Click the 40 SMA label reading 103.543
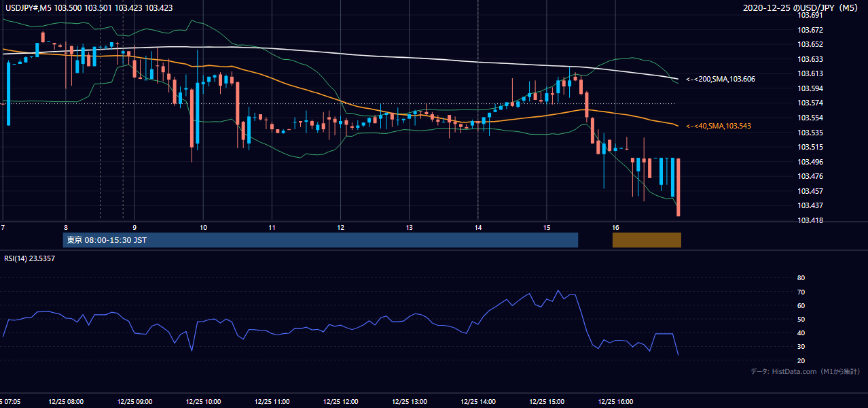 coord(719,126)
